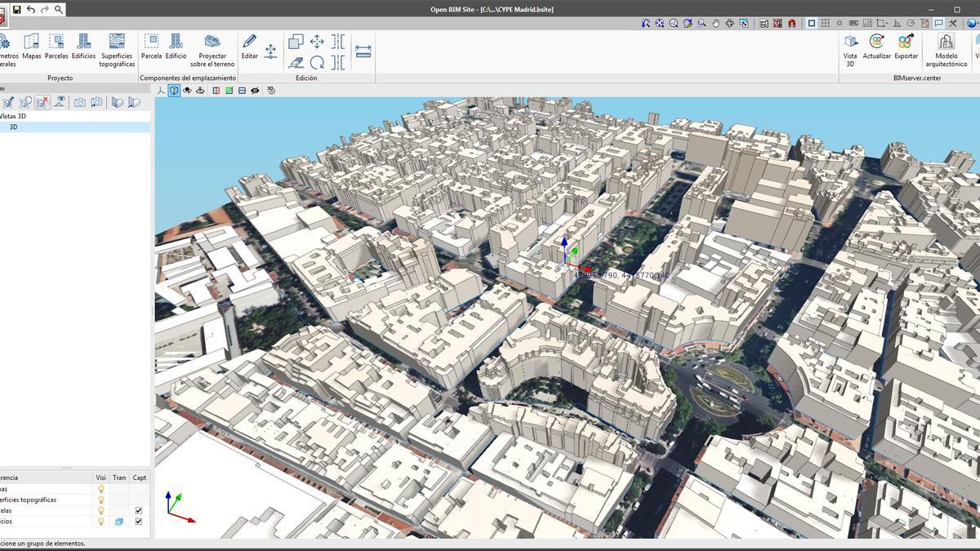Select the Superficies topográficas tool

pos(116,47)
